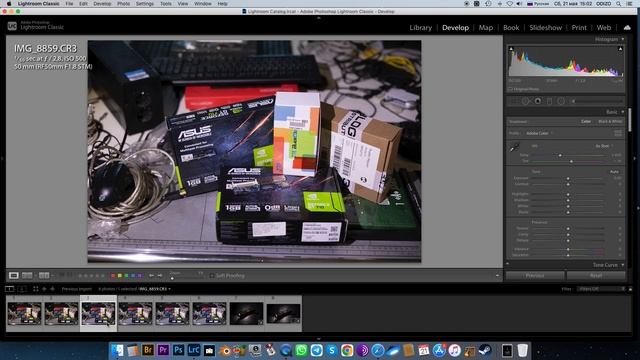Collapse the Histogram panel
This screenshot has width=640, height=360.
(622, 39)
